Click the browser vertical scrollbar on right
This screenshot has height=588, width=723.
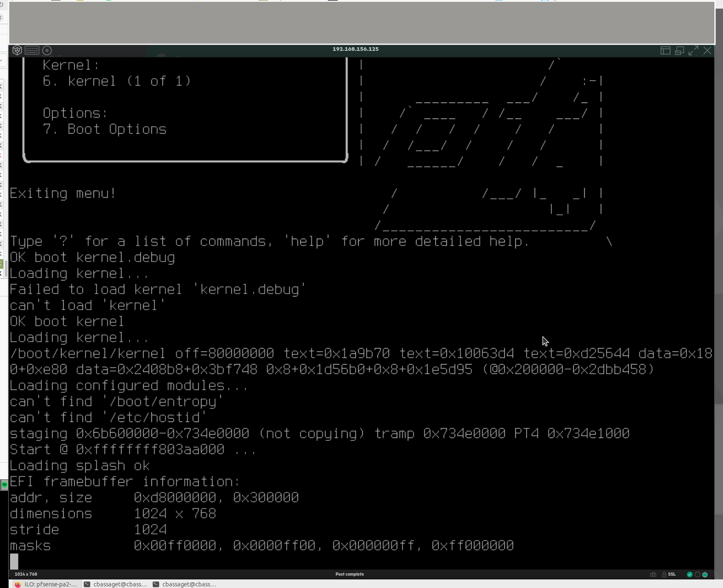pos(719,287)
